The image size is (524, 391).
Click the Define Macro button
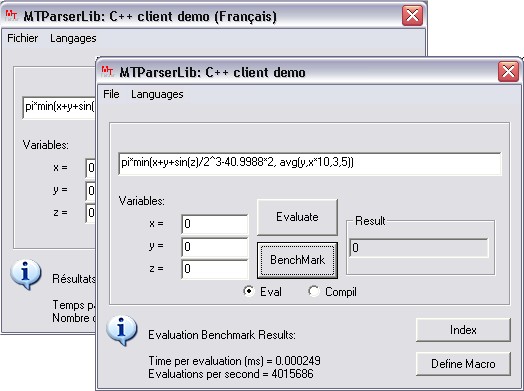[x=463, y=364]
